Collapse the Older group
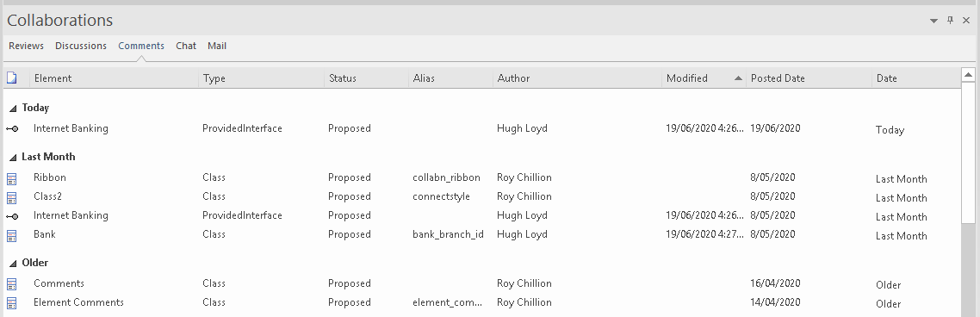This screenshot has height=317, width=980. [x=13, y=264]
